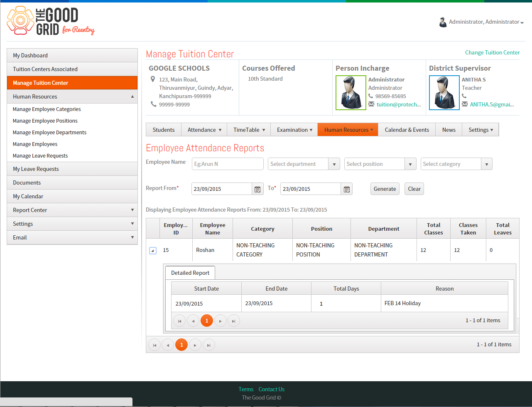
Task: Open Manage Employee Categories
Action: 47,109
